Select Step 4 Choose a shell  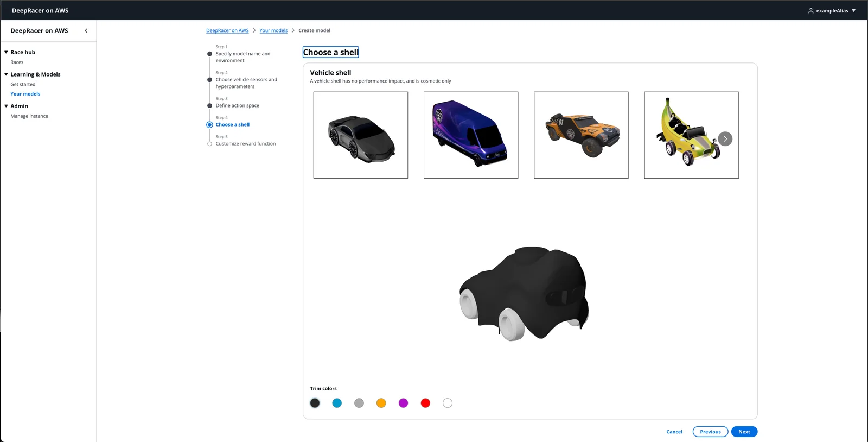point(233,125)
